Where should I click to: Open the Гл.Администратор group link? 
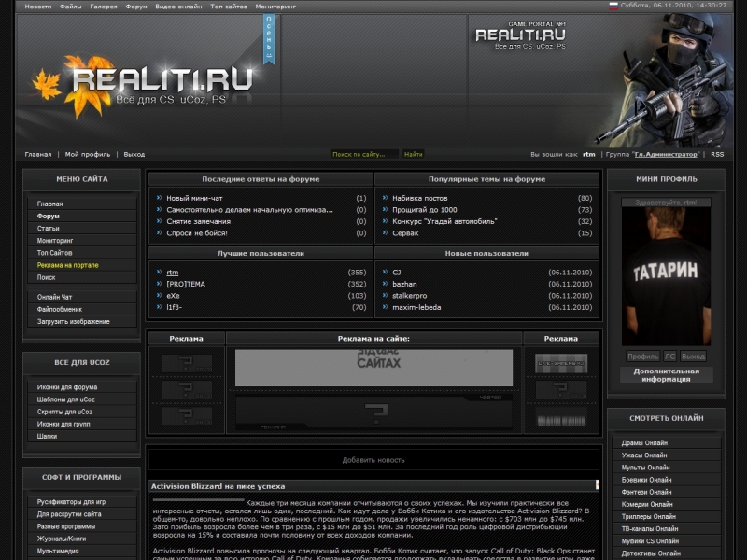point(666,154)
